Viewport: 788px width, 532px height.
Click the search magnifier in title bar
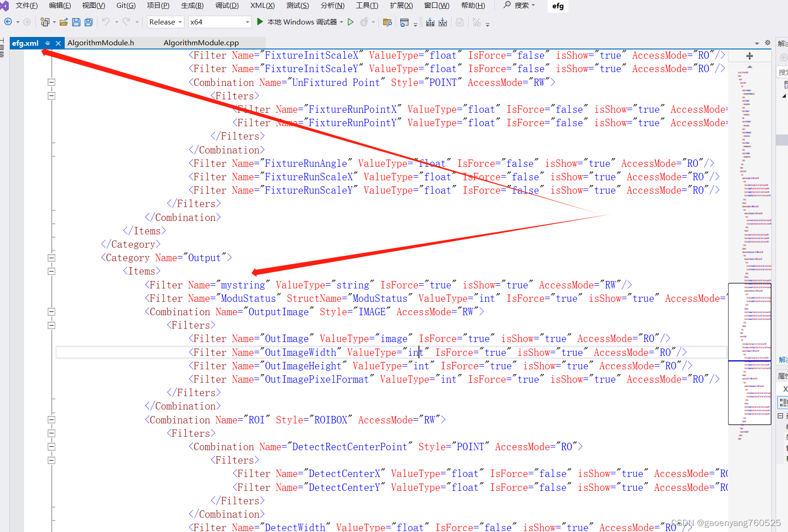(x=507, y=5)
